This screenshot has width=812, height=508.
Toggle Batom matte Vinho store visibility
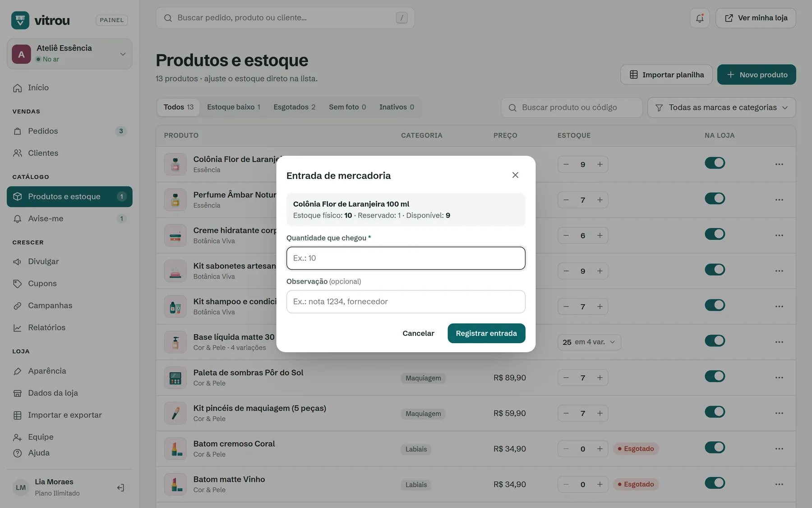715,483
